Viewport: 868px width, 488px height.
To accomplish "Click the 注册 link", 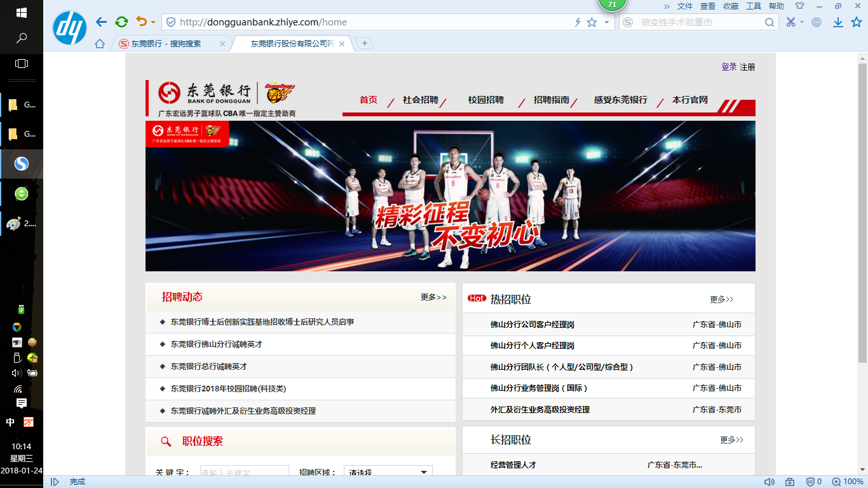I will click(747, 67).
